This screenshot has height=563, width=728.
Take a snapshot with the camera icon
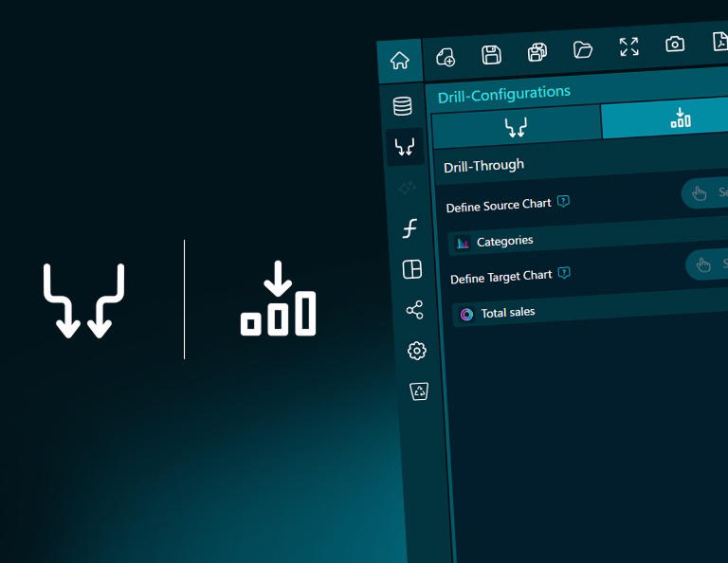[674, 44]
